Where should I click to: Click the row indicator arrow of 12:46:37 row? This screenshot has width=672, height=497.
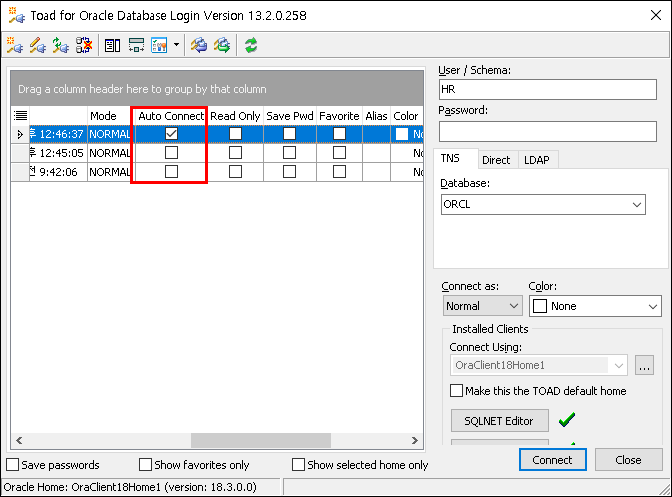pos(20,135)
